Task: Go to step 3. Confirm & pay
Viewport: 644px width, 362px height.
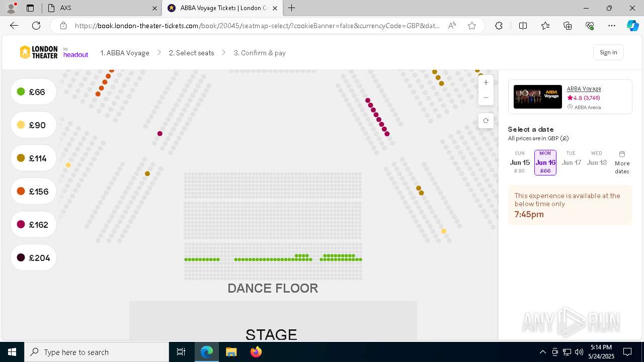Action: [260, 53]
